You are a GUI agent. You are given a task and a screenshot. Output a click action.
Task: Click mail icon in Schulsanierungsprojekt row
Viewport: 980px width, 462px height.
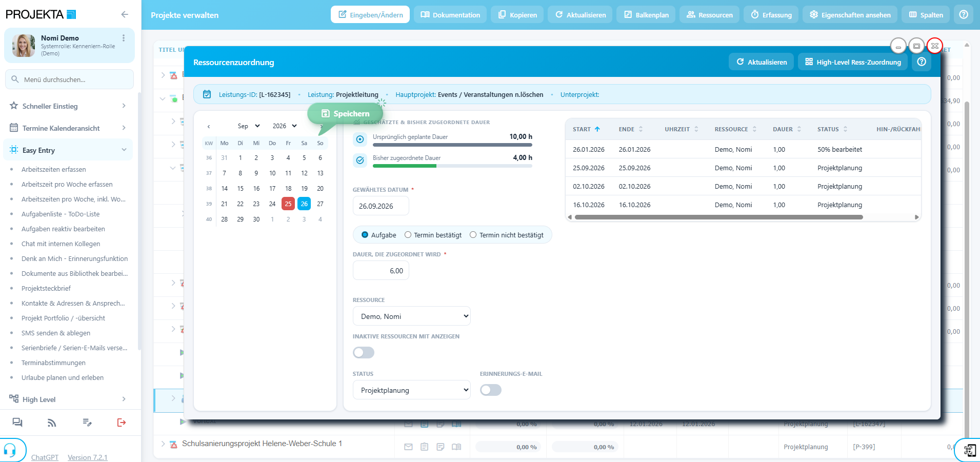pos(408,447)
